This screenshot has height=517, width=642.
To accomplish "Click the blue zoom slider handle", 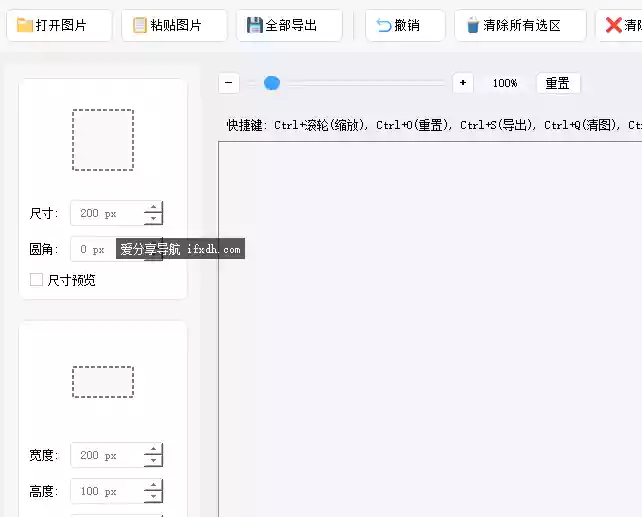I will click(x=272, y=83).
